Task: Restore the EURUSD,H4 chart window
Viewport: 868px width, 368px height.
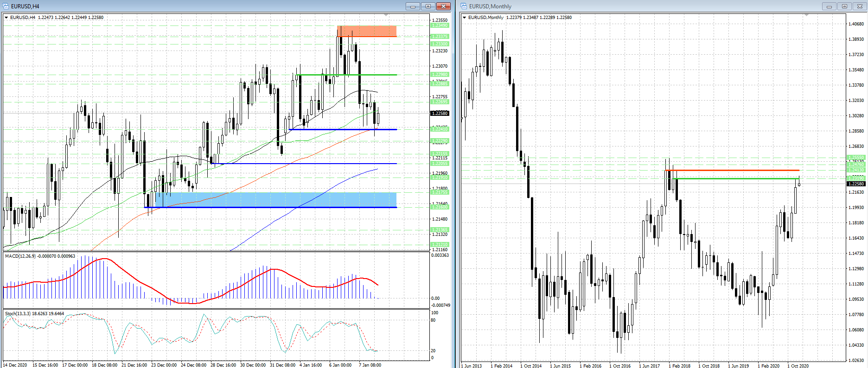Action: point(428,6)
